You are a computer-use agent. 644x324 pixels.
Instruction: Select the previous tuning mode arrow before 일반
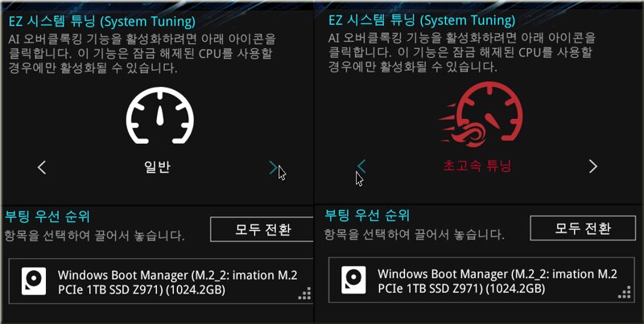[x=42, y=167]
